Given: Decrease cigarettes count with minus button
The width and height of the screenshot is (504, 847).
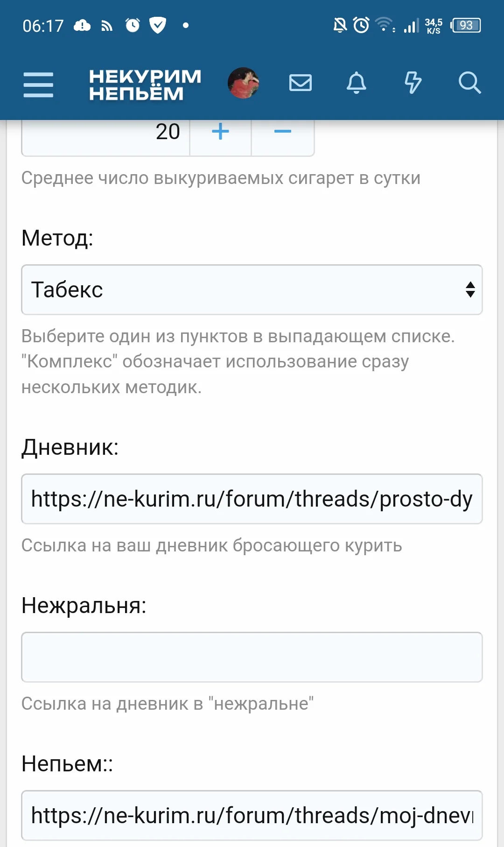Looking at the screenshot, I should coord(283,132).
